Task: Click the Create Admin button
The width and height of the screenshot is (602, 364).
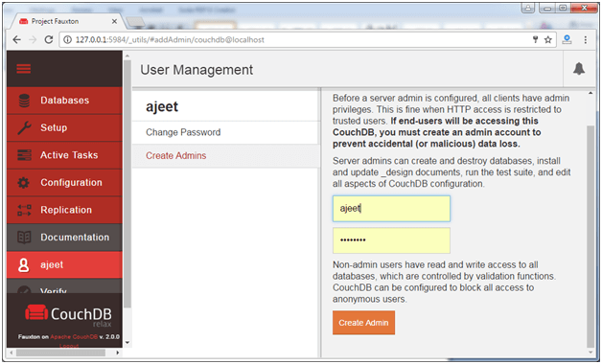Action: [x=363, y=323]
